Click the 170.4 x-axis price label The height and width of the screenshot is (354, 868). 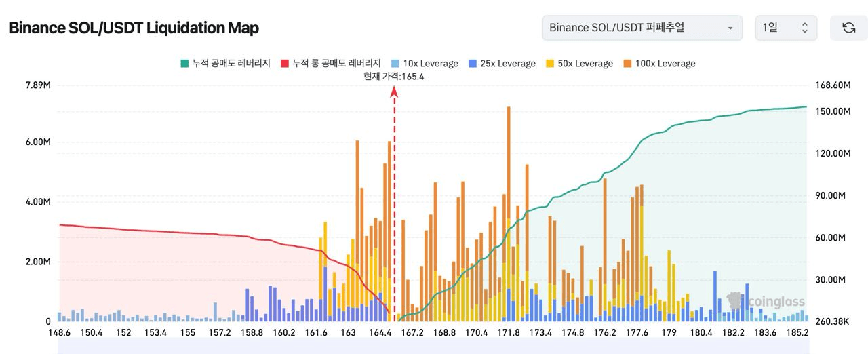(476, 333)
